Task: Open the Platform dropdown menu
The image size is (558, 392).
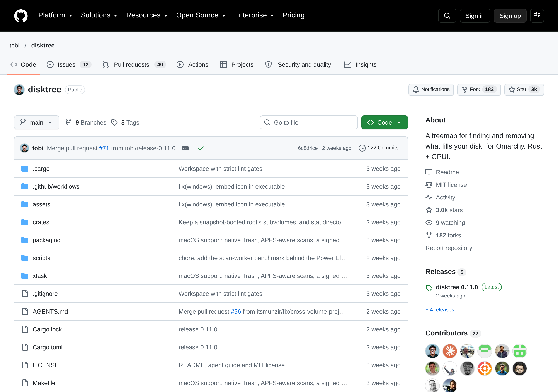Action: click(x=55, y=15)
